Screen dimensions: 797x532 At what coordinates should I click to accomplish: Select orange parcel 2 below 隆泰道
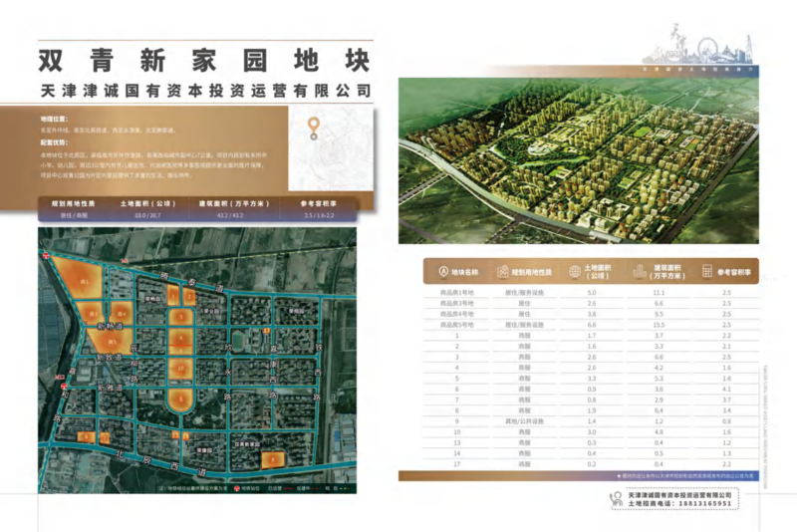pos(189,296)
